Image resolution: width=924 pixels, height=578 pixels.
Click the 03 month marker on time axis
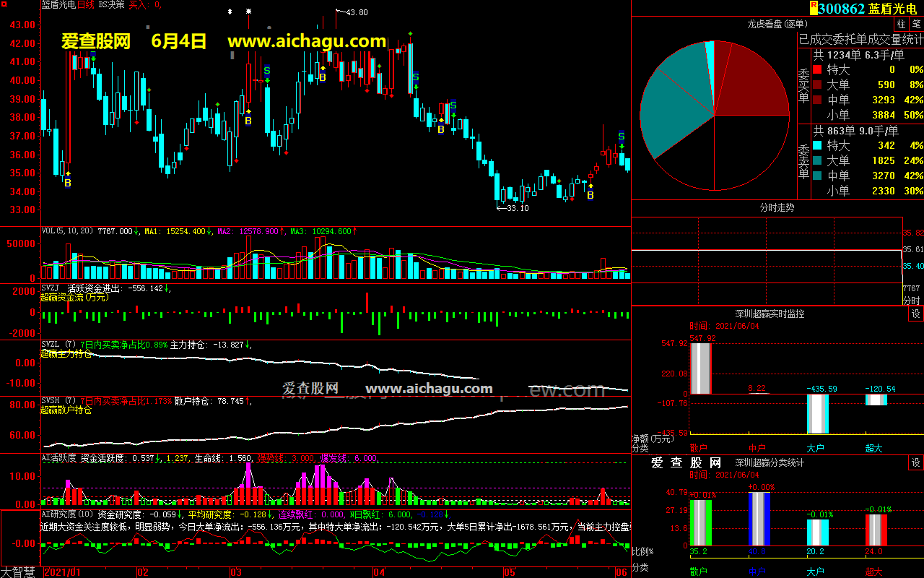coord(235,572)
